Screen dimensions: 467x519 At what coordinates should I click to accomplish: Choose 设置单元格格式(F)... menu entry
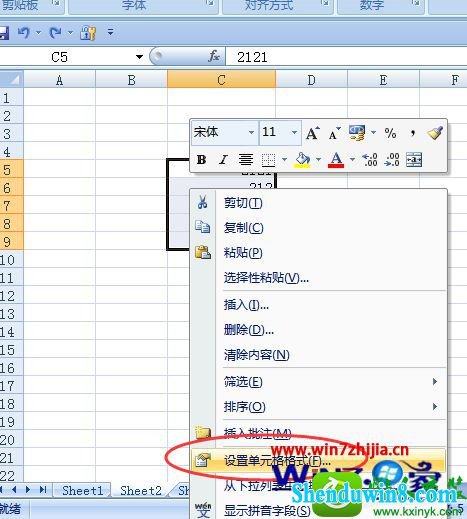click(x=318, y=460)
